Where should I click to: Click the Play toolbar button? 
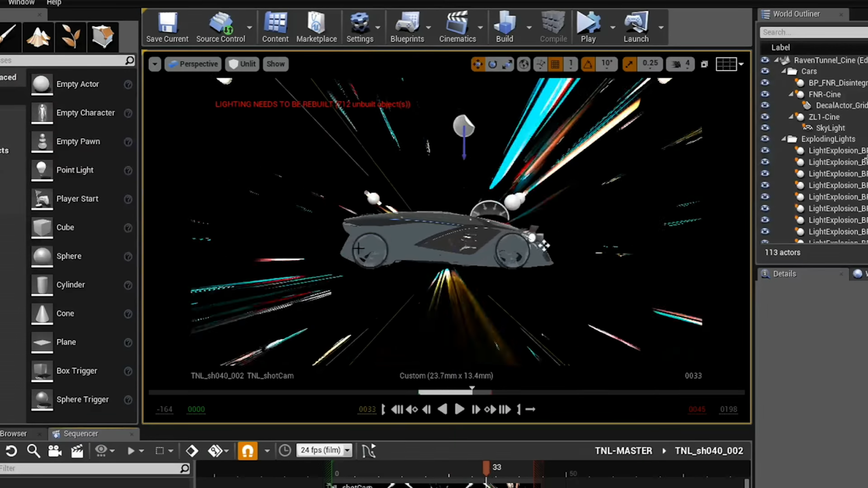[x=588, y=27]
